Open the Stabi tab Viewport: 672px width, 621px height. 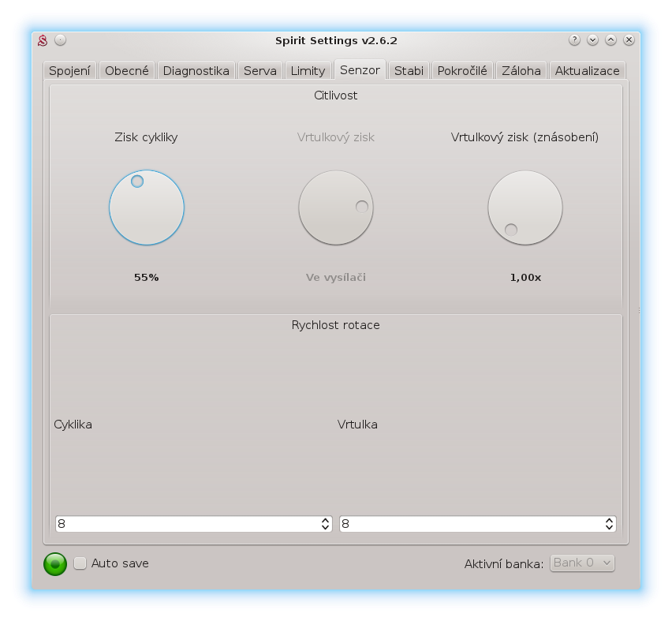409,70
